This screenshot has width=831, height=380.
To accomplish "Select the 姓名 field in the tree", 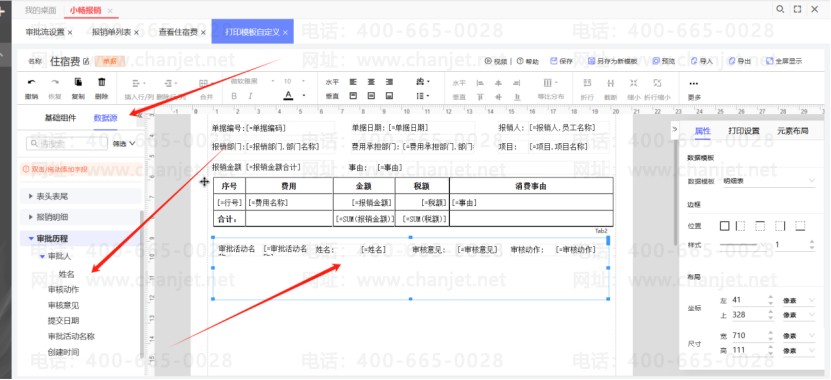I will click(66, 275).
